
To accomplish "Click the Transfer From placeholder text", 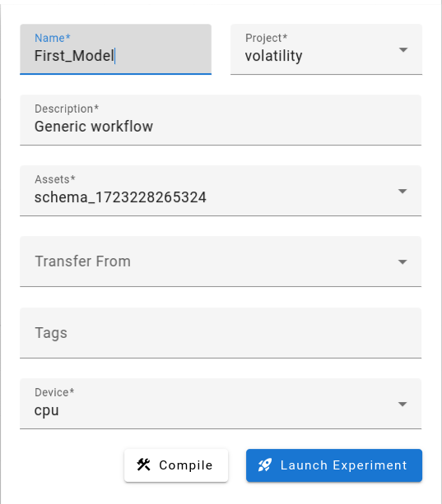I will click(82, 261).
